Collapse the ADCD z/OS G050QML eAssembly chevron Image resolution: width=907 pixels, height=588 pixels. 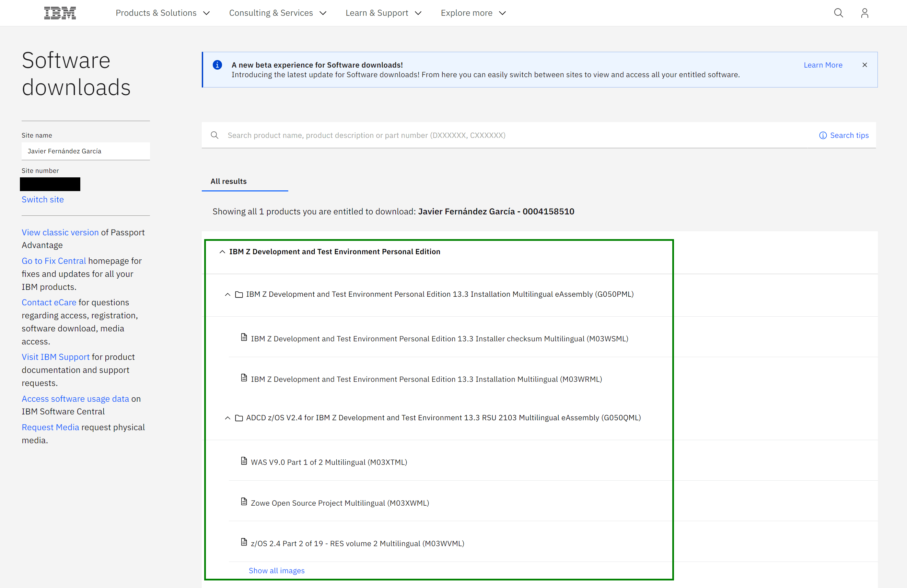(228, 418)
